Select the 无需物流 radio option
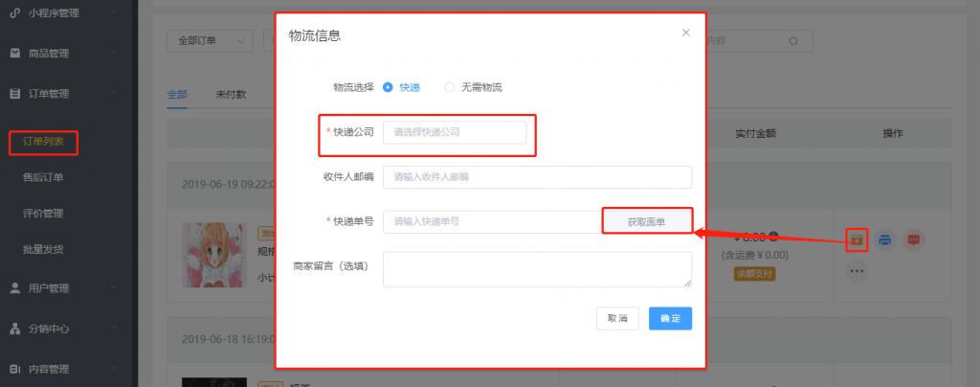The image size is (980, 387). point(473,87)
